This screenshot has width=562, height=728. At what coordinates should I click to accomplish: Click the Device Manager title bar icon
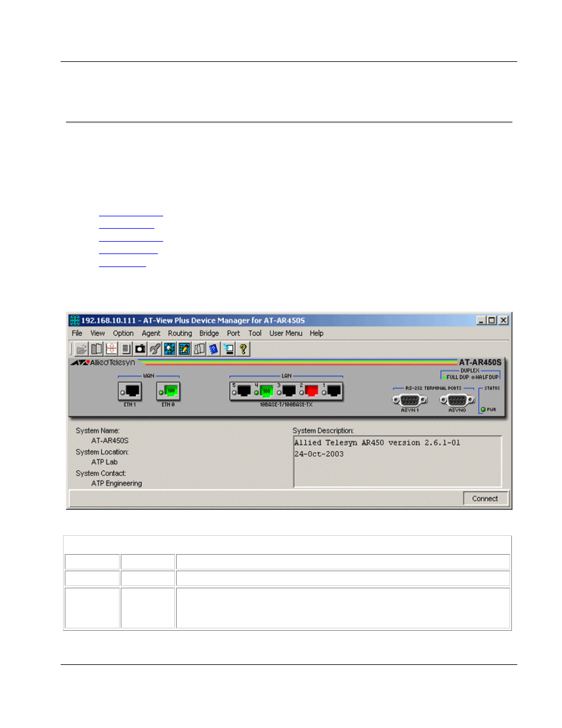pyautogui.click(x=75, y=320)
